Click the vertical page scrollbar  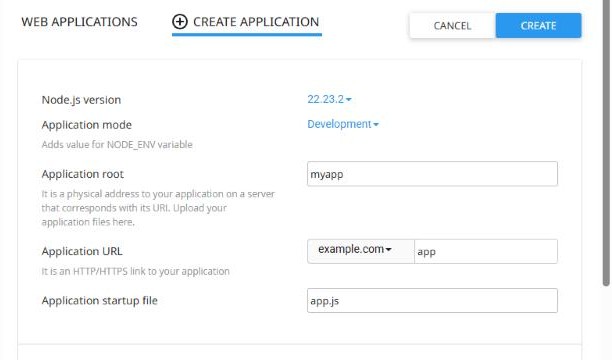click(x=606, y=143)
